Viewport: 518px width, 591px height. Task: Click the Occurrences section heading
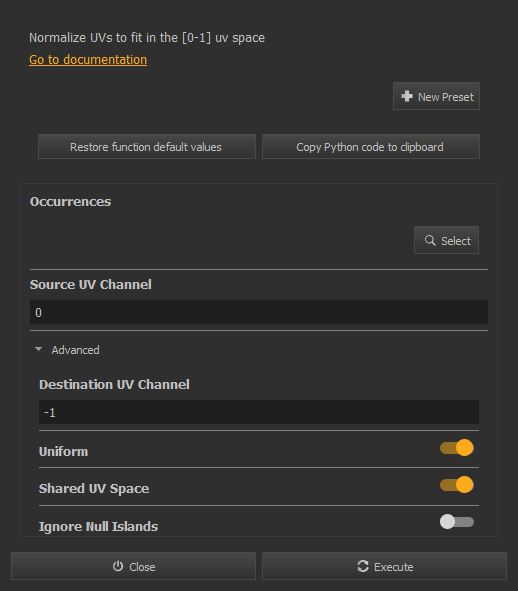pyautogui.click(x=70, y=202)
